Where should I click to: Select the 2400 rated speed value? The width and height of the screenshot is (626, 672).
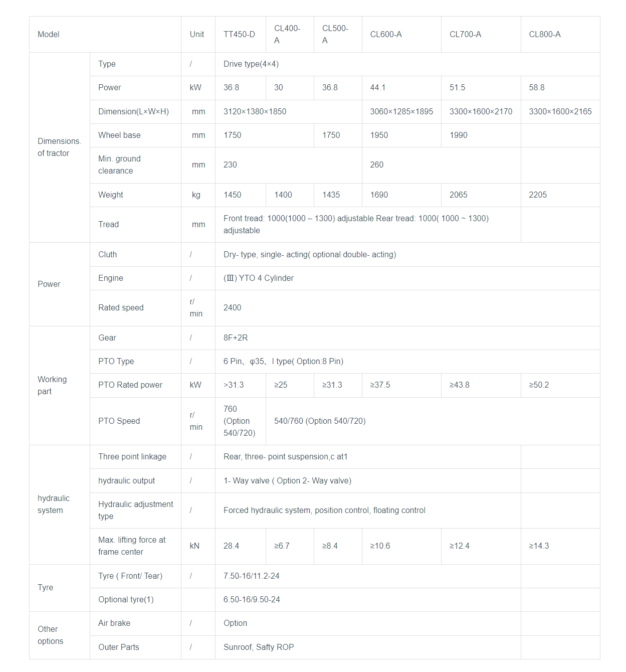pyautogui.click(x=232, y=307)
